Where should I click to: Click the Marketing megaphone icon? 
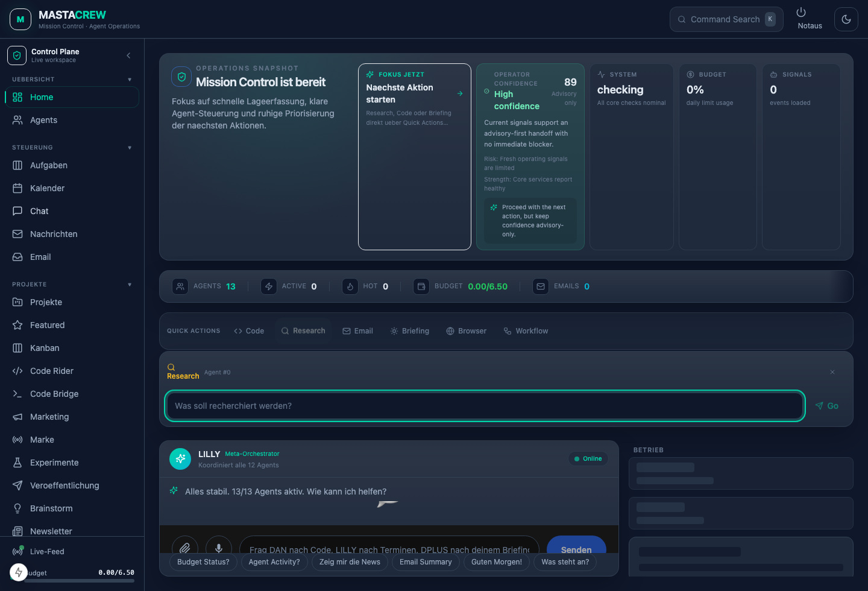point(17,417)
